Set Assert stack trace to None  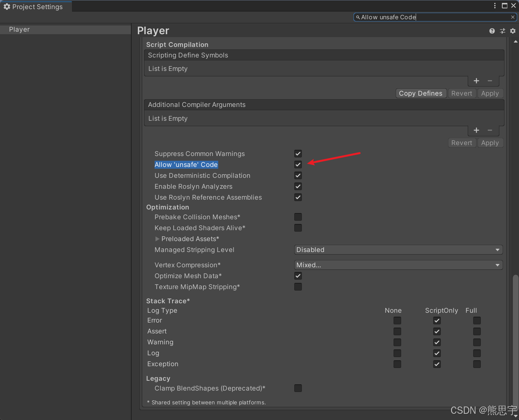point(397,331)
